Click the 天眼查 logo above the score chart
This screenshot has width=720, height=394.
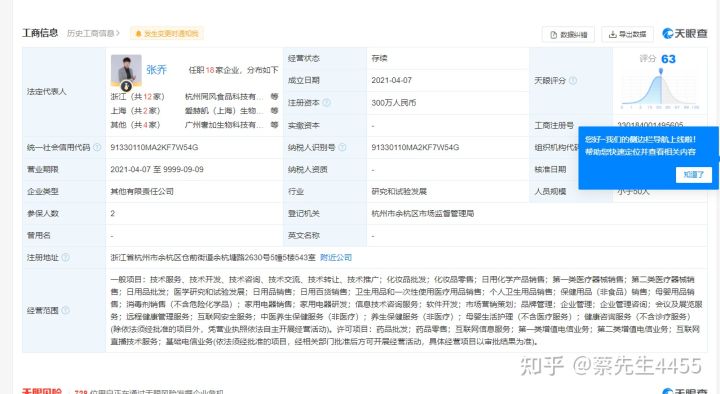pos(685,34)
